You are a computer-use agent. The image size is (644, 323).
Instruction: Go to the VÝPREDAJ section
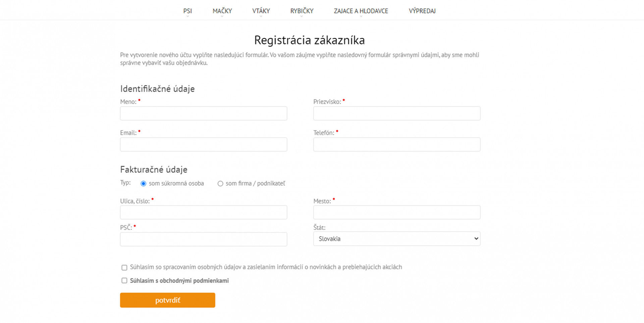pyautogui.click(x=422, y=11)
